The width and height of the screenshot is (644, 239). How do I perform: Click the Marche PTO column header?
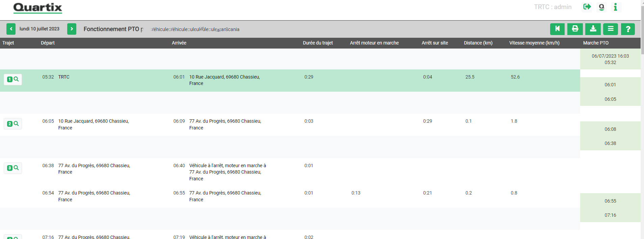(596, 43)
